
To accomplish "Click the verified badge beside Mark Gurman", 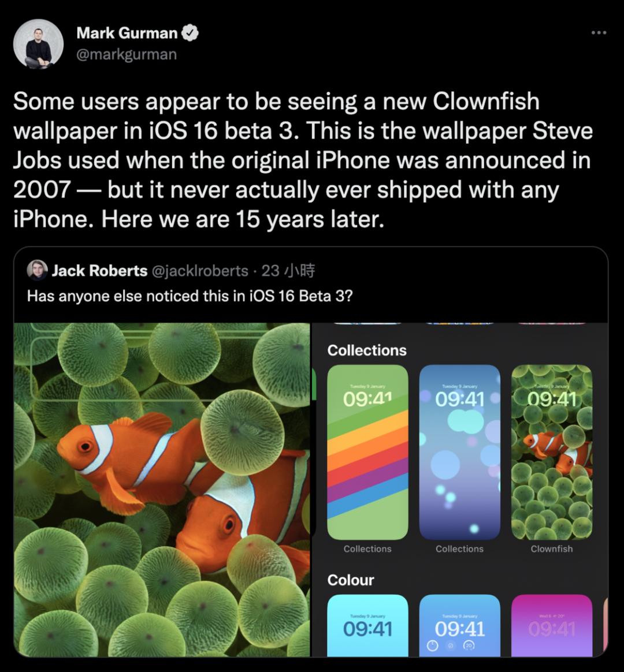I will [190, 33].
